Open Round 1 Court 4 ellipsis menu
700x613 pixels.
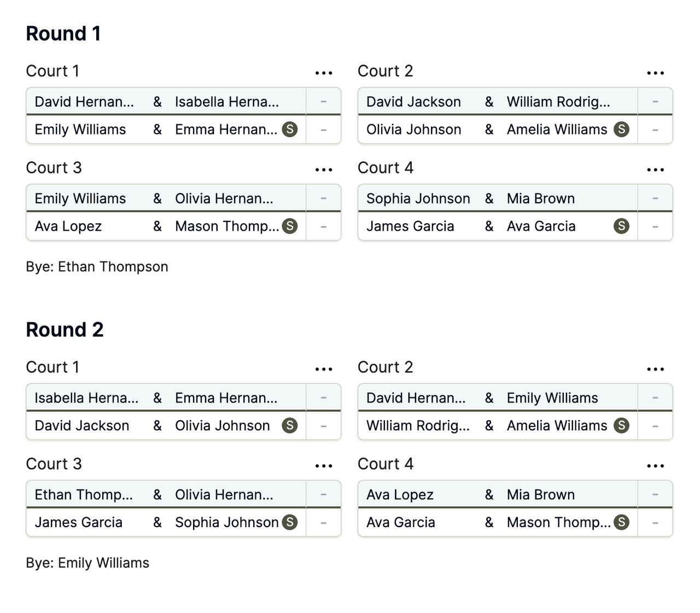(655, 170)
